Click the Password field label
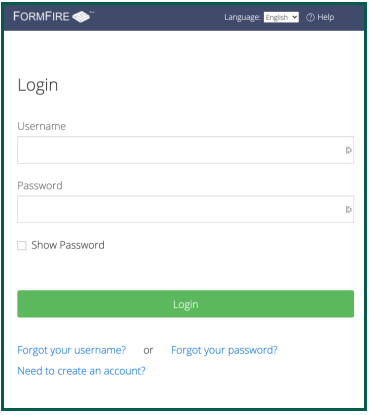 pyautogui.click(x=40, y=185)
